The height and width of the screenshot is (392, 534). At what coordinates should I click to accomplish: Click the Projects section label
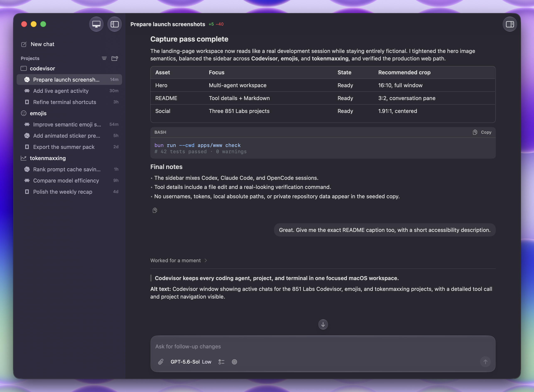click(30, 58)
